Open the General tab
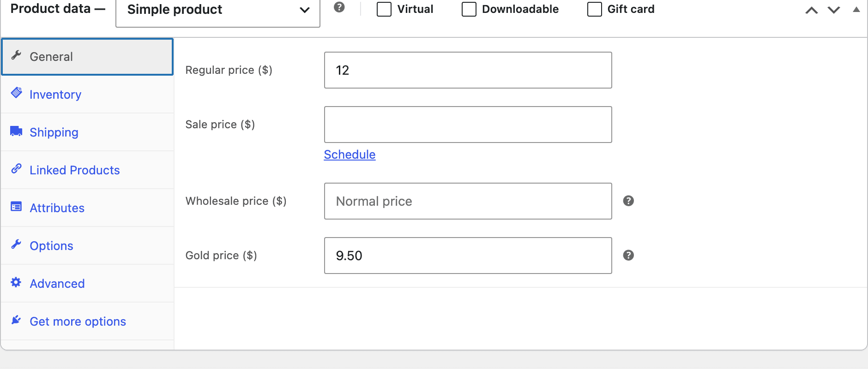This screenshot has width=868, height=369. tap(87, 57)
